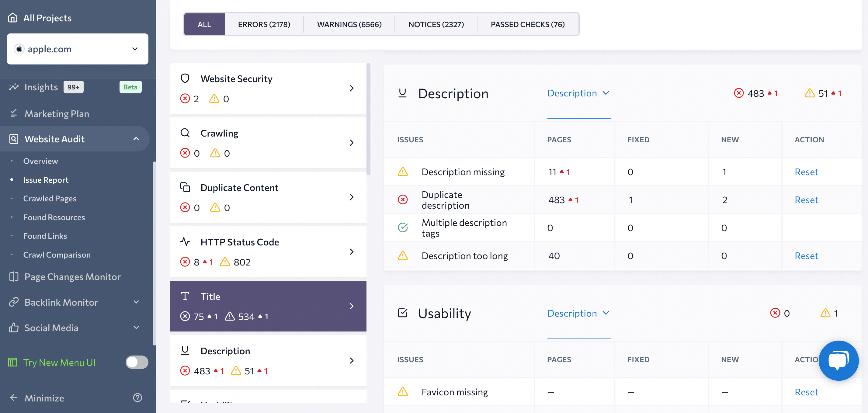Toggle the Try New Menu UI switch

[137, 362]
